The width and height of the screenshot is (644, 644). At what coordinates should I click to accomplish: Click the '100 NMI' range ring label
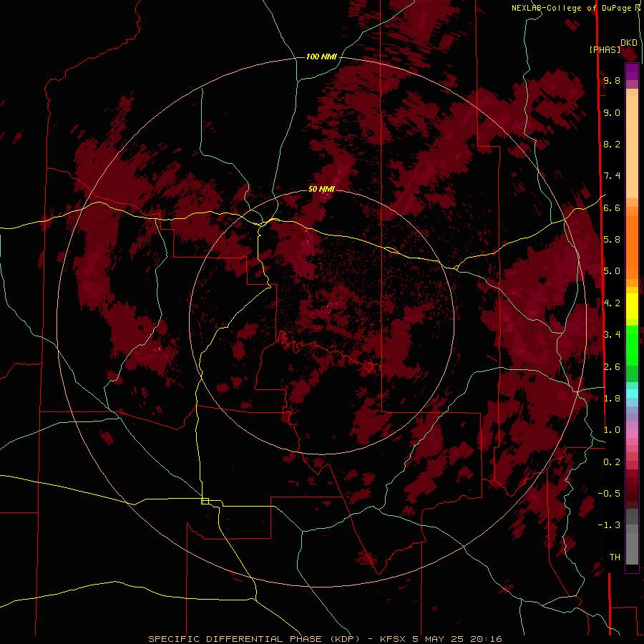321,57
